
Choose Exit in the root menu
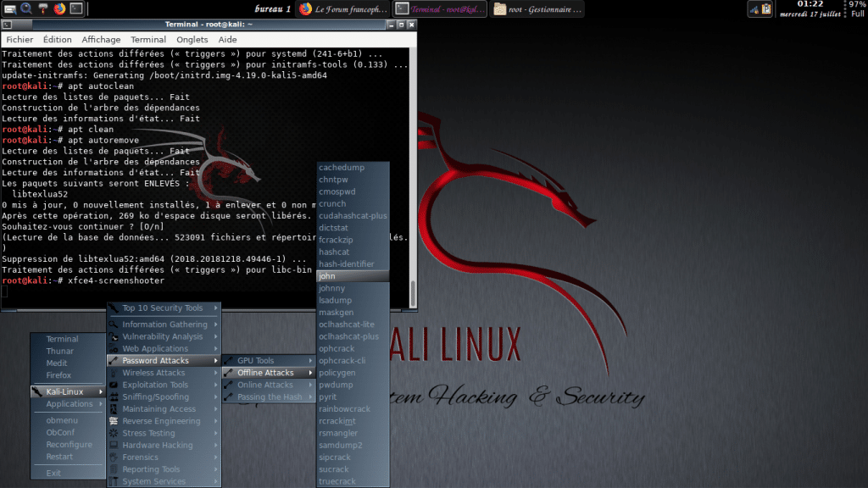coord(68,473)
